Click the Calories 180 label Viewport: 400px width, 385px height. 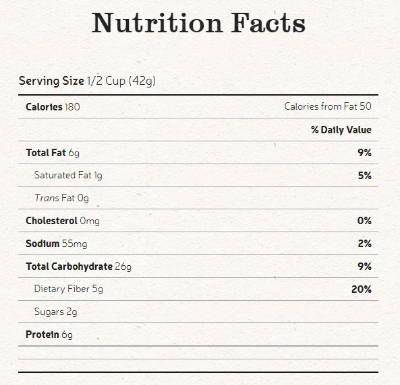tap(53, 107)
